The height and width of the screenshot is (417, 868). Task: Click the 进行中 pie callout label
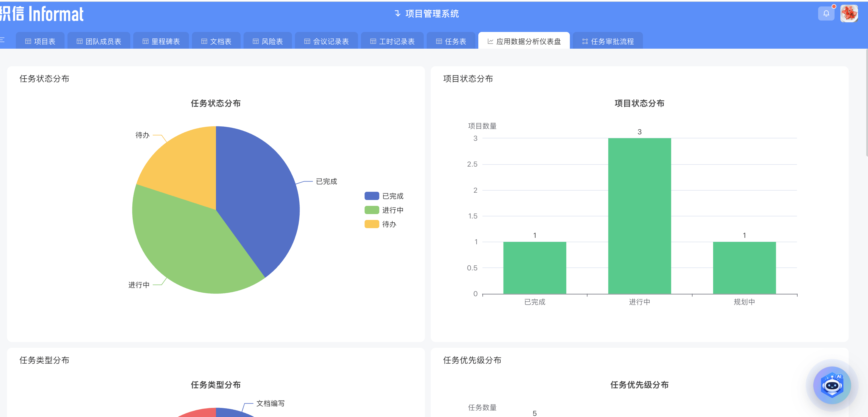point(139,285)
